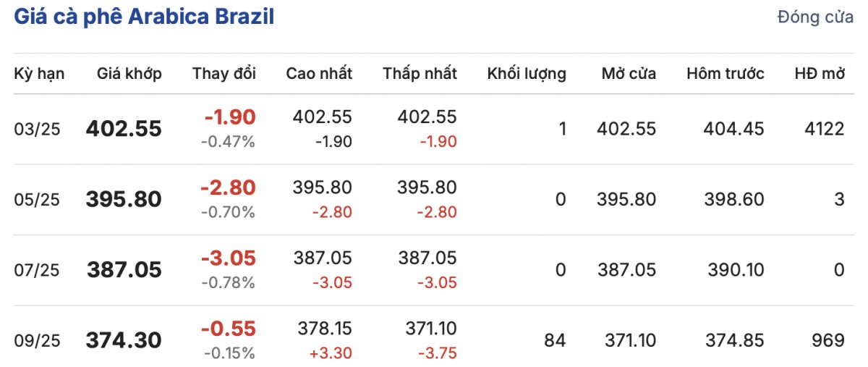Click the volume value 84
868x367 pixels.
(x=556, y=340)
